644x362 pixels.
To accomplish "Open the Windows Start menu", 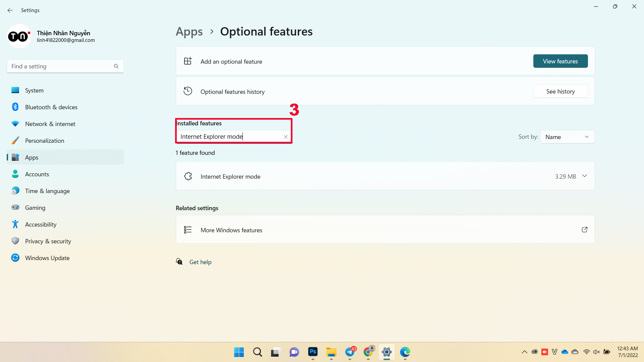I will [239, 352].
